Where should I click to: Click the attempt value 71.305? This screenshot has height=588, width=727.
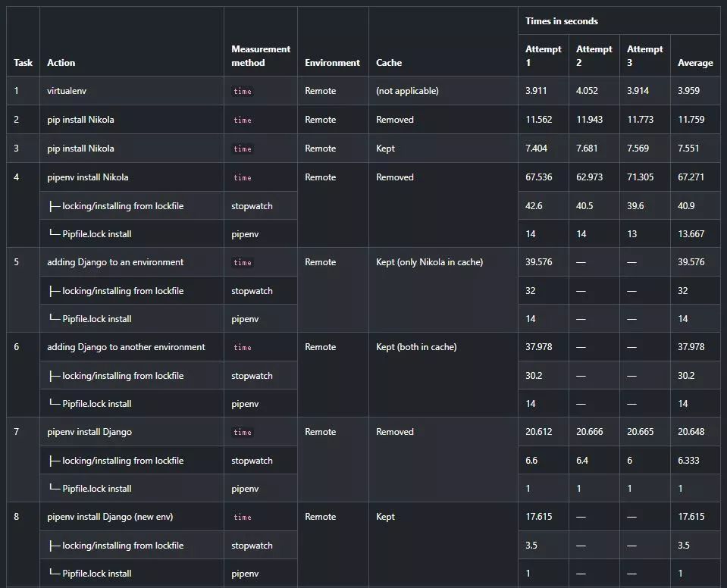640,177
